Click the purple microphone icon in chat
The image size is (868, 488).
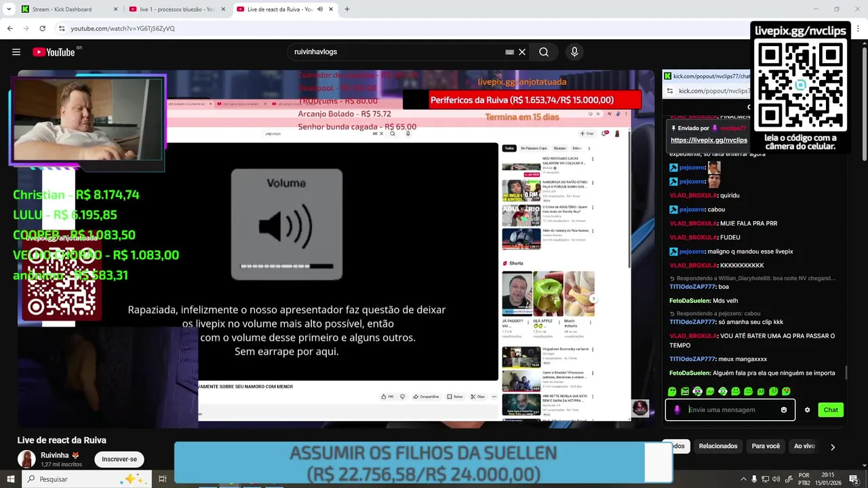pos(677,409)
